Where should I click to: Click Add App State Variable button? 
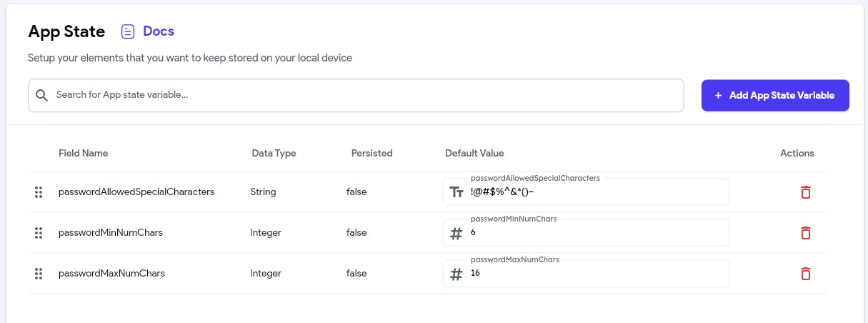pos(775,95)
